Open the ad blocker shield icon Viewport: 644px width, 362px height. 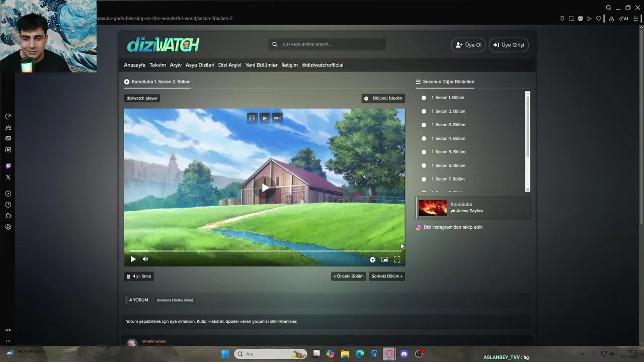click(x=580, y=19)
